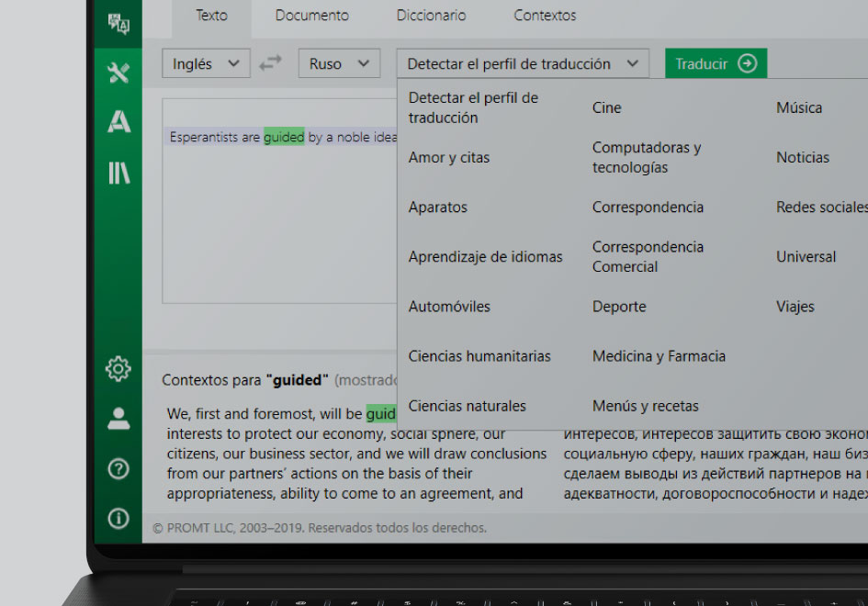Image resolution: width=868 pixels, height=606 pixels.
Task: Open settings via the gear icon
Action: click(x=118, y=368)
